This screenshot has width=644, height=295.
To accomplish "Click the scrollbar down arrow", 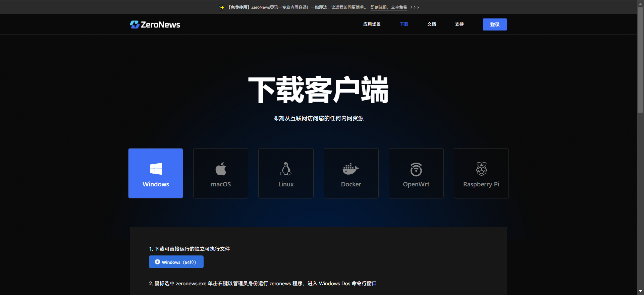I will click(640, 291).
